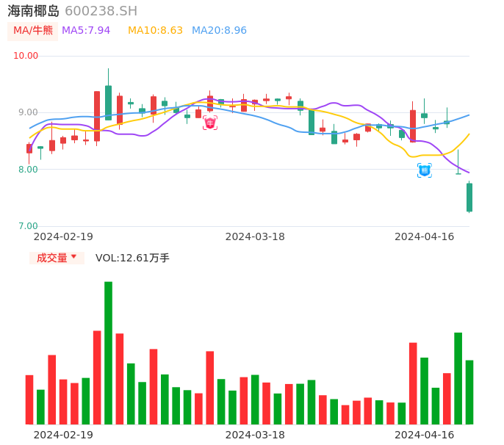Viewport: 504px width, 445px height.
Task: Click the first red volume bar on left
Action: pyautogui.click(x=29, y=399)
